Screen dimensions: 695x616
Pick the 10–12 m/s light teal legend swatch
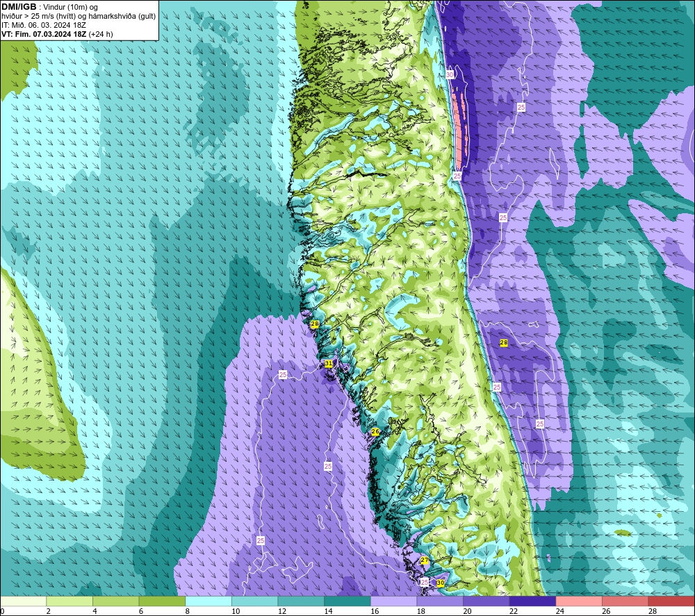pyautogui.click(x=254, y=601)
